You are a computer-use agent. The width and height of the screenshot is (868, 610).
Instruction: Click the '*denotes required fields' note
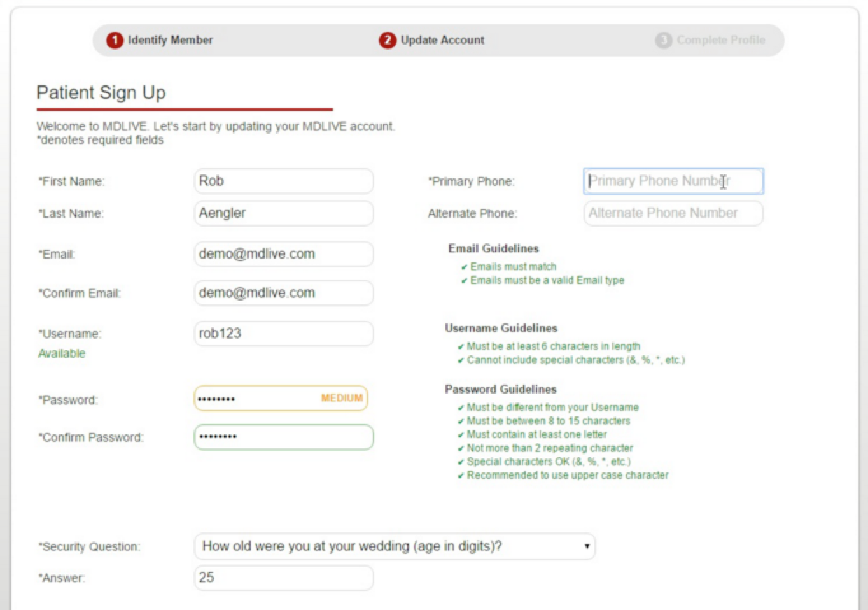point(100,140)
